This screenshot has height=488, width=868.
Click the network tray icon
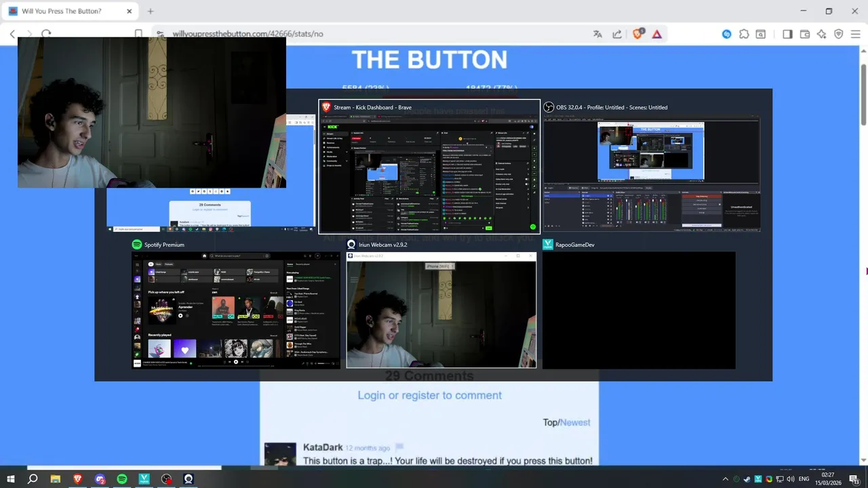[780, 479]
